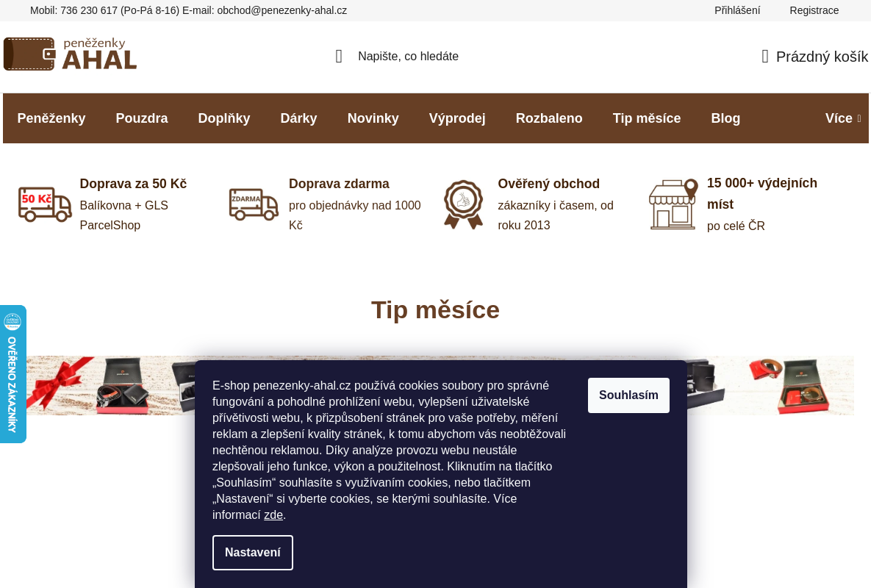Open the Pouzdra category menu
Image resolution: width=882 pixels, height=588 pixels.
tap(142, 118)
